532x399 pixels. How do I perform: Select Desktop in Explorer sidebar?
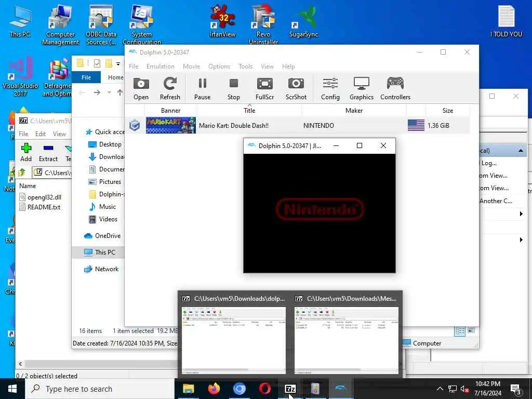(105, 144)
